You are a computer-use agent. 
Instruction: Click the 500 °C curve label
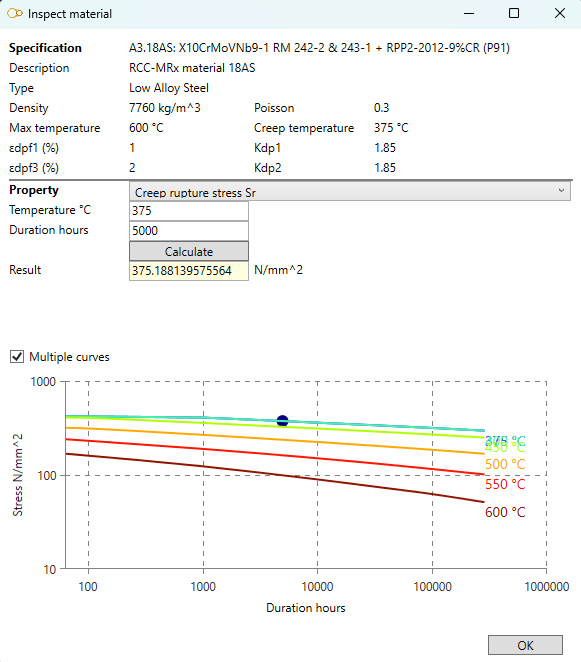click(x=505, y=464)
